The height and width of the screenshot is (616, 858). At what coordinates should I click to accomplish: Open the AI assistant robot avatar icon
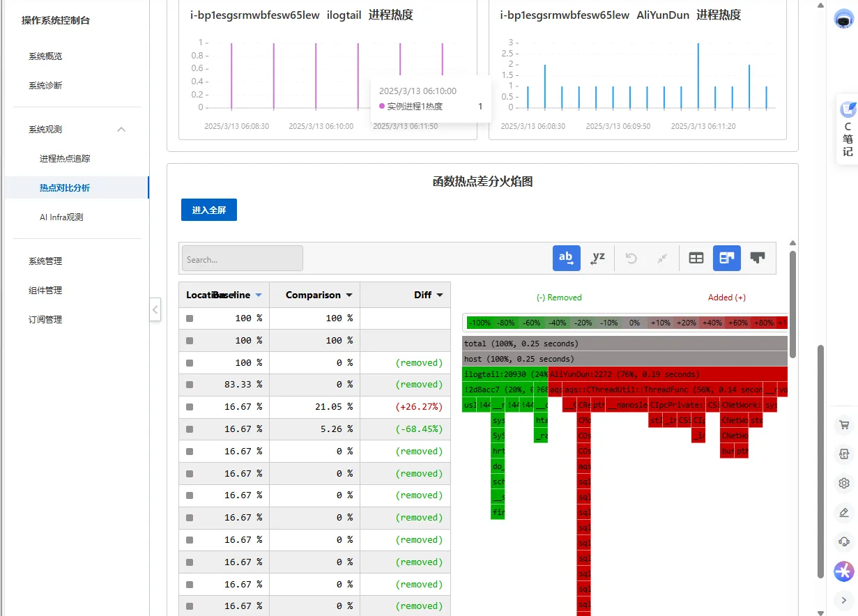[844, 20]
